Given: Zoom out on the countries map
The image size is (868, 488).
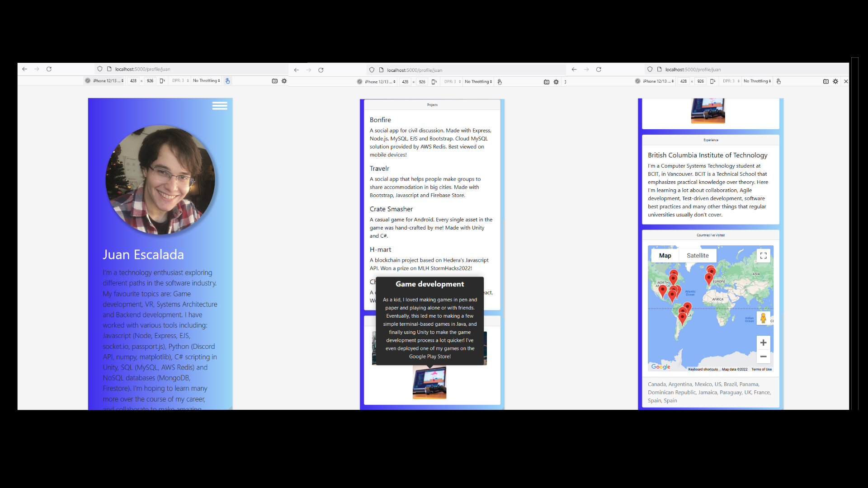Looking at the screenshot, I should [x=763, y=357].
